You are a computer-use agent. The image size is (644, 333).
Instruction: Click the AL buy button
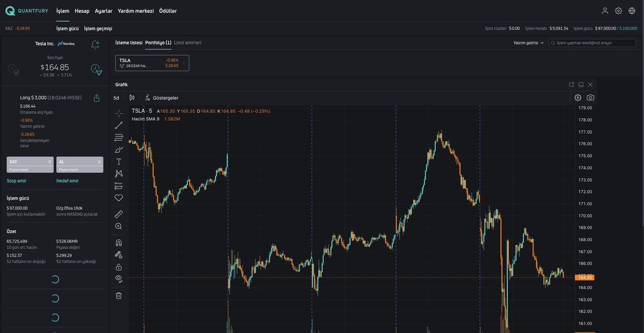click(x=79, y=165)
